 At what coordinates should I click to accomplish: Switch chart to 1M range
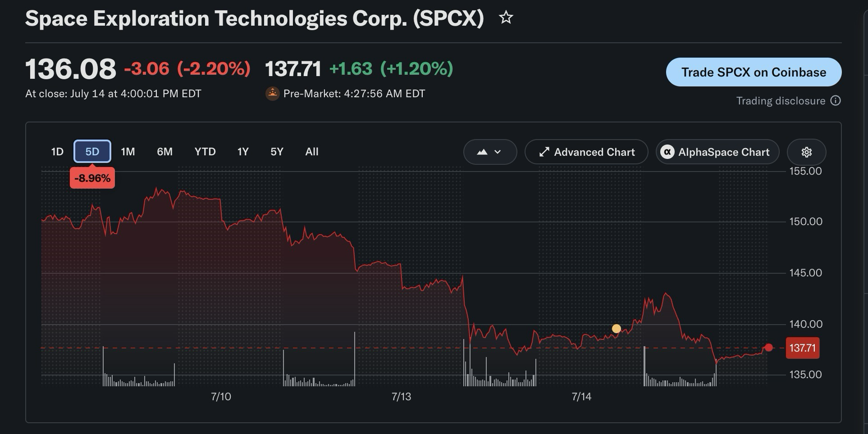(x=128, y=152)
